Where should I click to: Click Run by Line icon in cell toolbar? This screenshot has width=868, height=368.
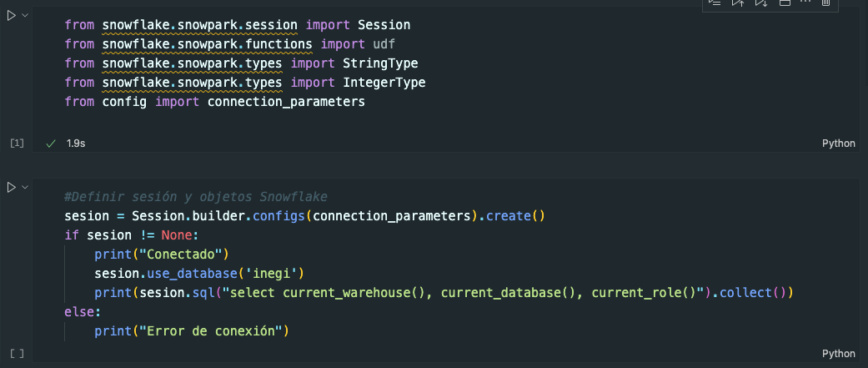coord(715,3)
